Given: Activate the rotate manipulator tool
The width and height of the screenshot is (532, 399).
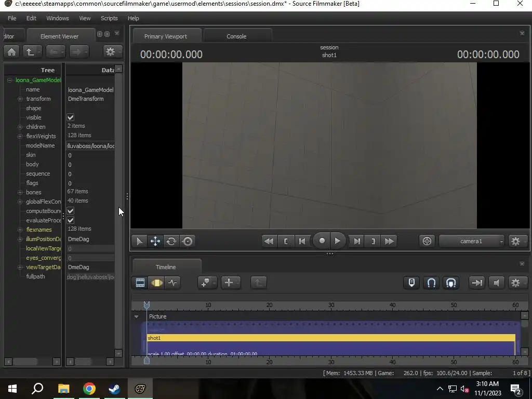Looking at the screenshot, I should coord(171,241).
